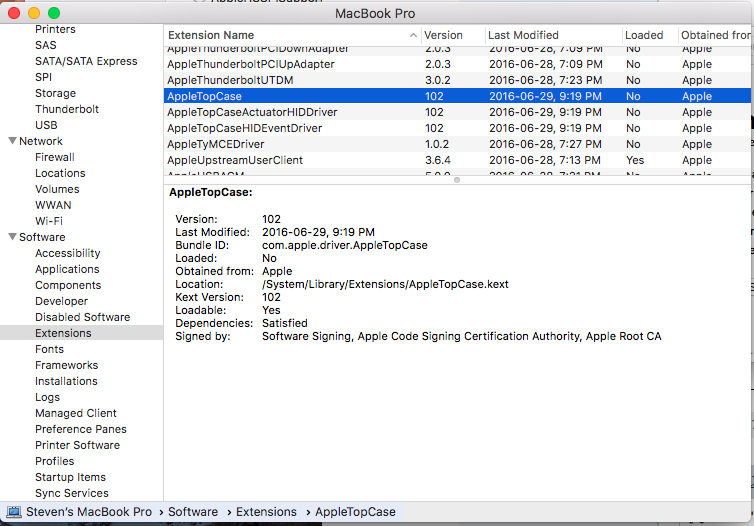Open Startup Items under Software

pyautogui.click(x=71, y=477)
